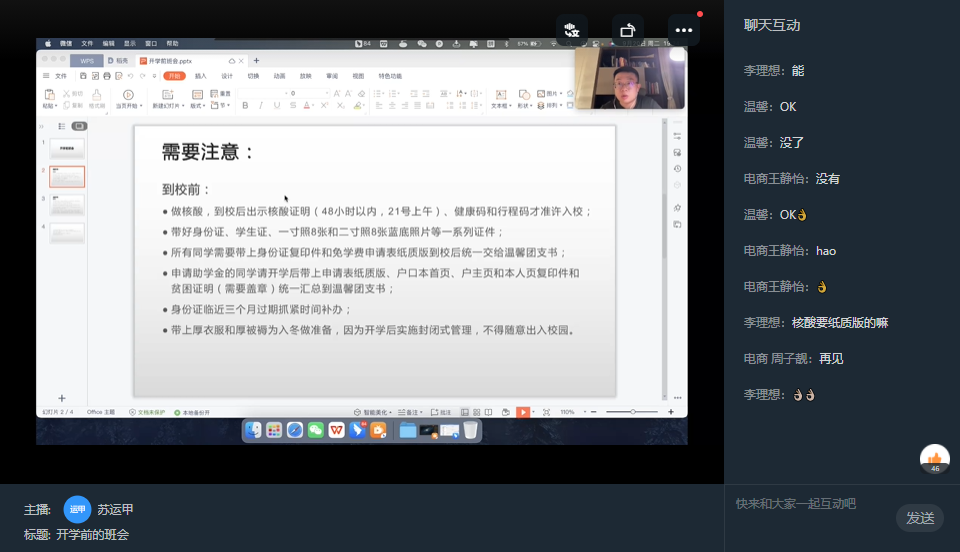Image resolution: width=960 pixels, height=552 pixels.
Task: Switch to the 设计 ribbon tab
Action: click(227, 76)
